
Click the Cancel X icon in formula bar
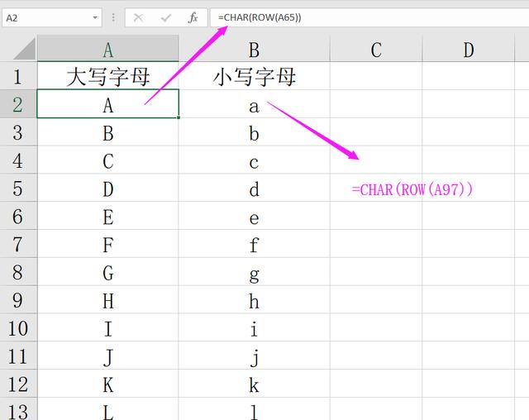(138, 17)
